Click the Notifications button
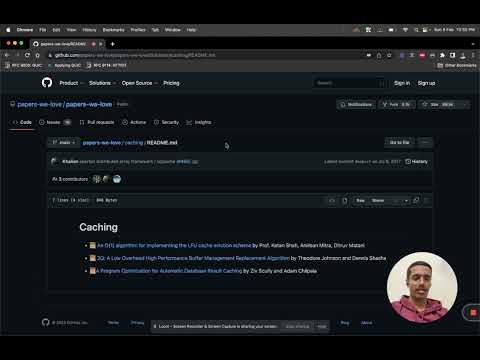This screenshot has width=480, height=360. (356, 104)
